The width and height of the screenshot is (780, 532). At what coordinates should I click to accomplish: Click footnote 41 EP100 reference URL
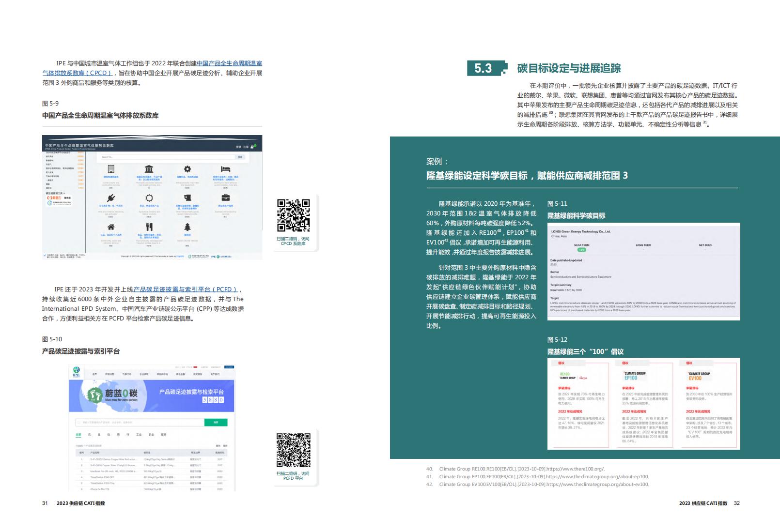click(597, 476)
